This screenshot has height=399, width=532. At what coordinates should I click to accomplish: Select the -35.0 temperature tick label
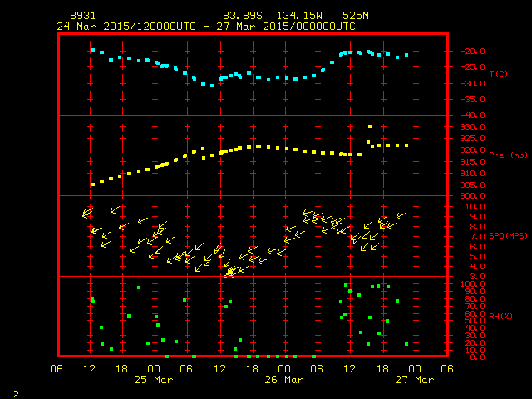(x=473, y=100)
